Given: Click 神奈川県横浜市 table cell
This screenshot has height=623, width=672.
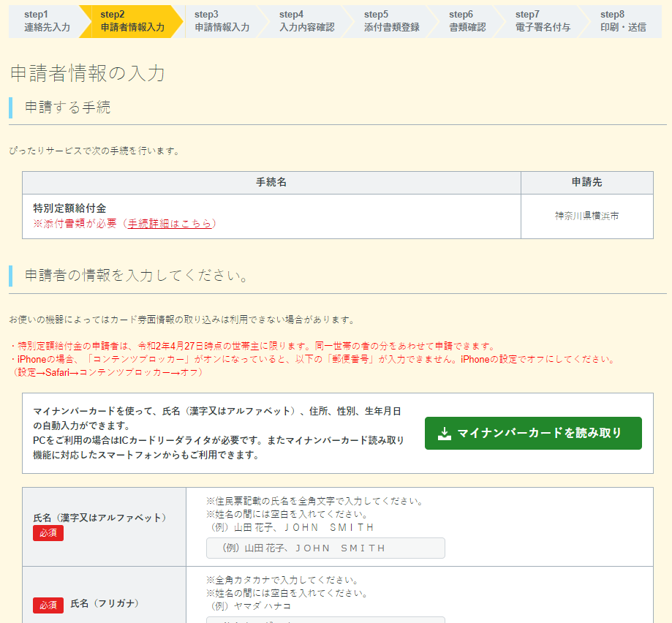Looking at the screenshot, I should click(x=587, y=216).
